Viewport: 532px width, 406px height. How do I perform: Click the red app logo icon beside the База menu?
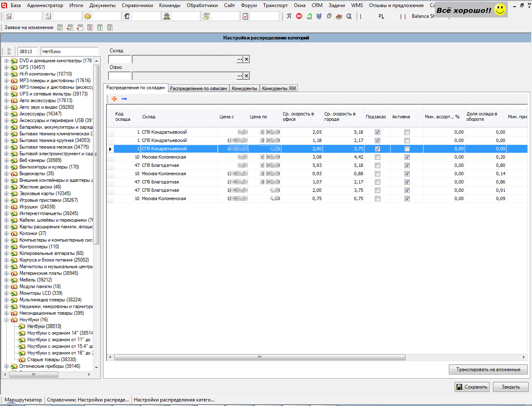(5, 5)
